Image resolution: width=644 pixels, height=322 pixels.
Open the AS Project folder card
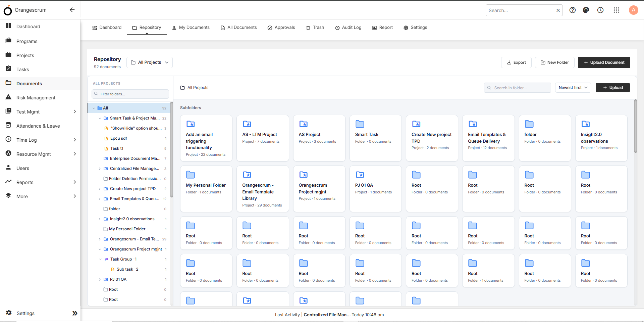[x=319, y=138]
